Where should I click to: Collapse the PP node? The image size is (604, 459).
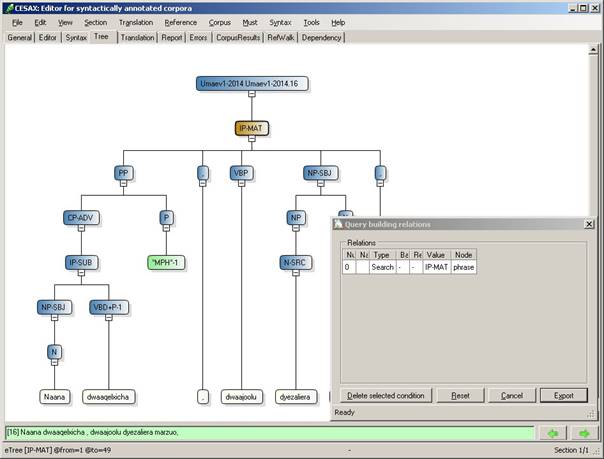[123, 184]
